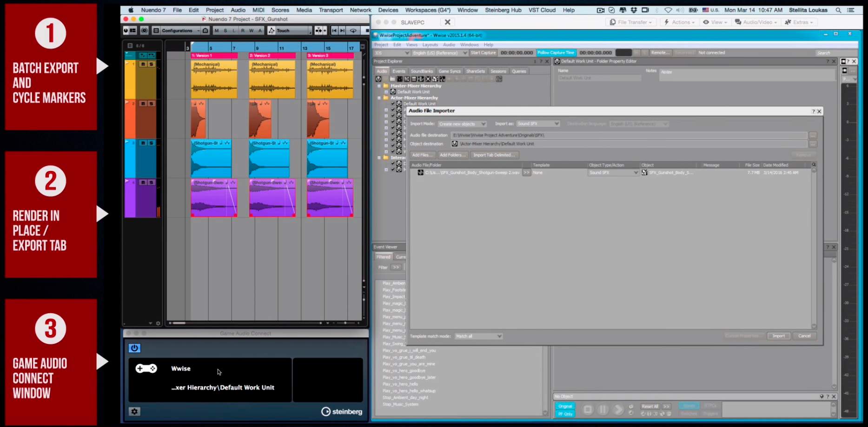Open the Nuendo Devices menu

click(x=388, y=10)
